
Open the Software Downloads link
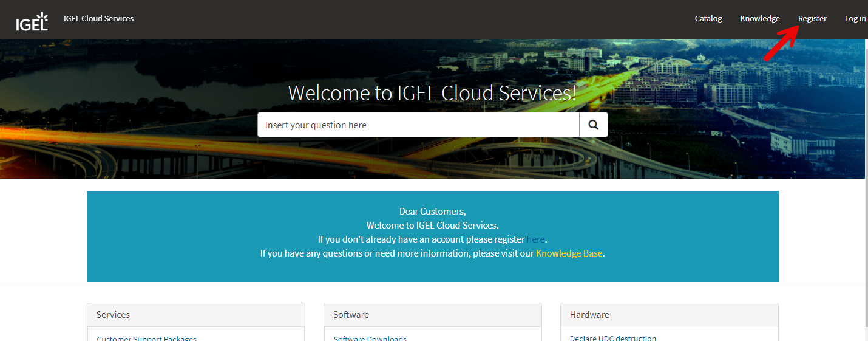(x=370, y=338)
